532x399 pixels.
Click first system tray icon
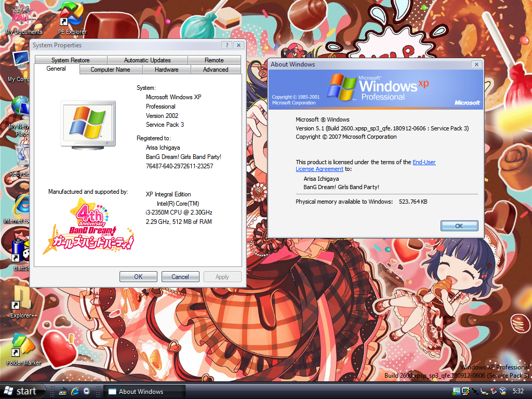point(456,392)
